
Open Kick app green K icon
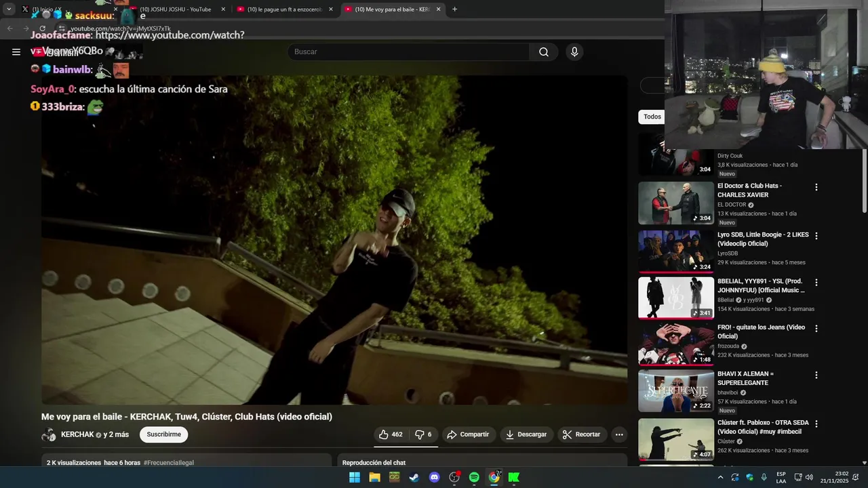click(x=514, y=477)
